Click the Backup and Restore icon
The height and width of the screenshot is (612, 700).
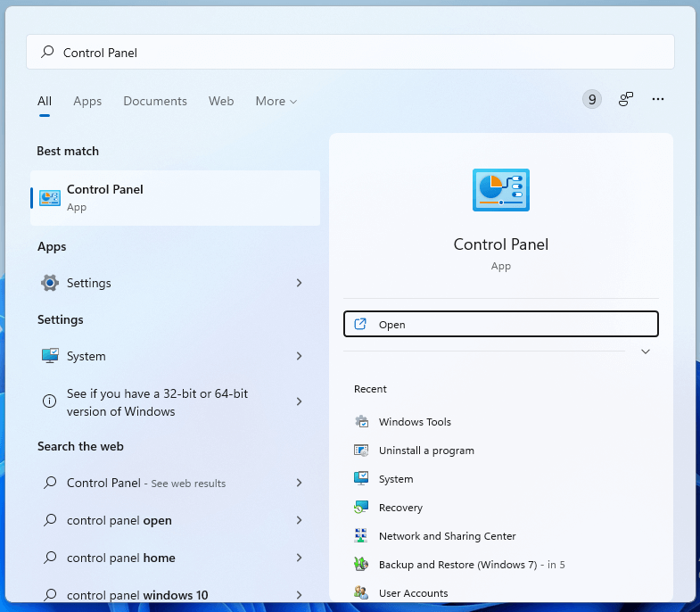point(361,564)
